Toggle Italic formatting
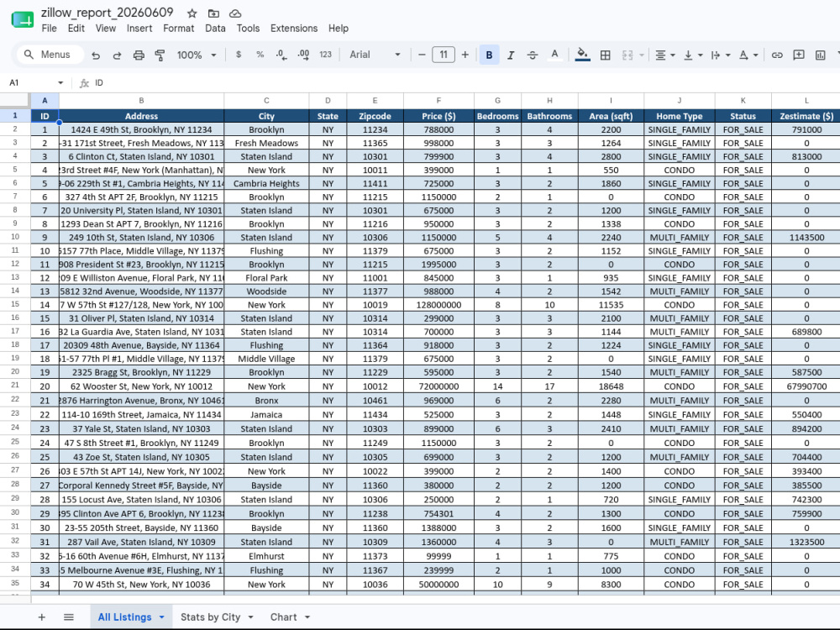The height and width of the screenshot is (630, 840). (x=511, y=55)
